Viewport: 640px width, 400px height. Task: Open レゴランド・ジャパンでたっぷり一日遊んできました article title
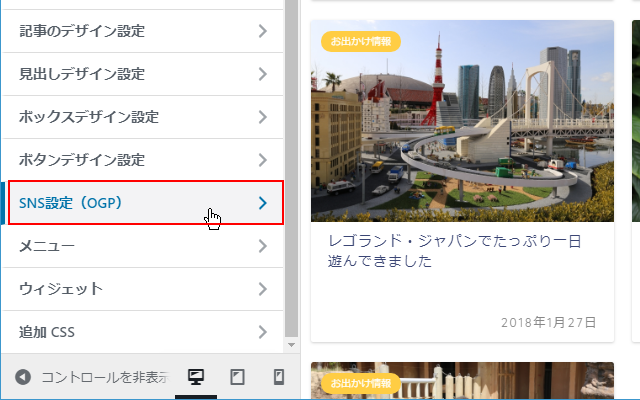click(454, 251)
